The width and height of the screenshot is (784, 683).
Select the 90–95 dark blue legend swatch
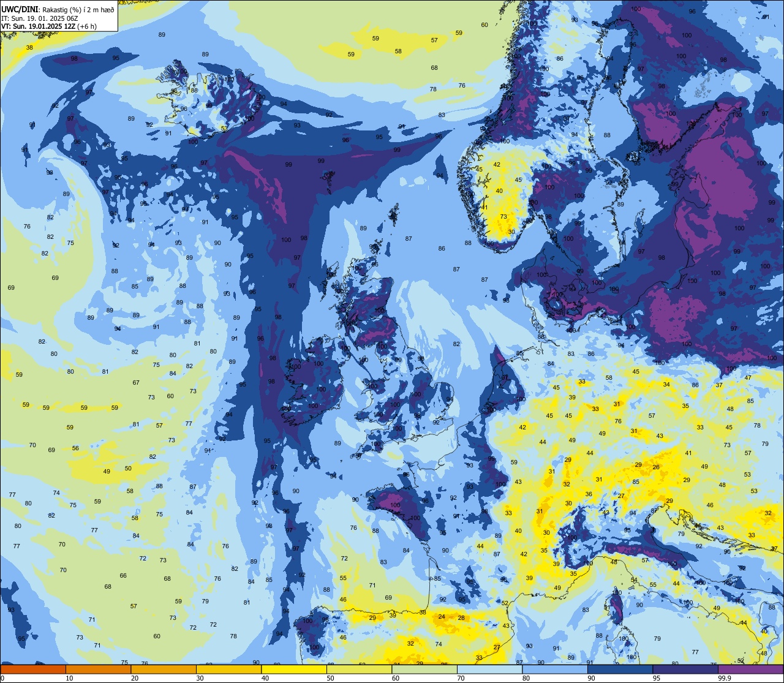coord(620,669)
